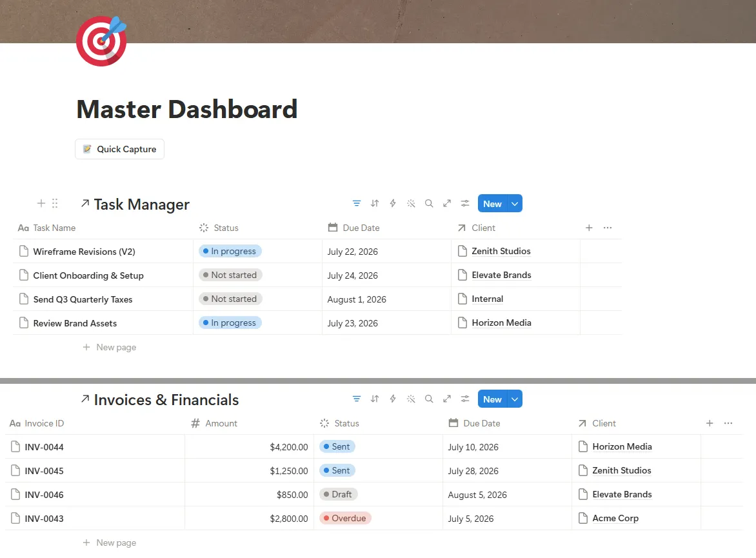Select the August 1, 2026 due date
The width and height of the screenshot is (756, 558).
tap(357, 299)
